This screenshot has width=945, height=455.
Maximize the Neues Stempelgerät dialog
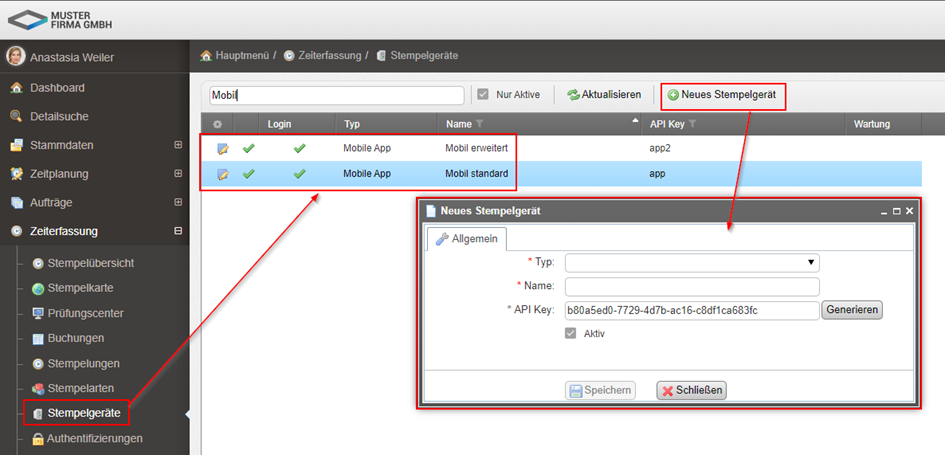(897, 212)
